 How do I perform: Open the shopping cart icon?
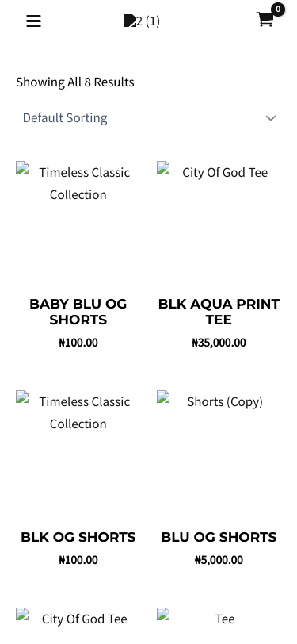click(x=265, y=19)
